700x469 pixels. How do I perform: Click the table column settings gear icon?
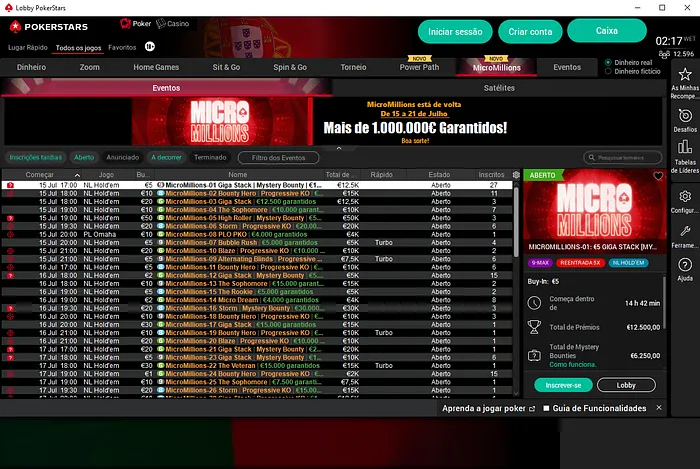point(516,175)
